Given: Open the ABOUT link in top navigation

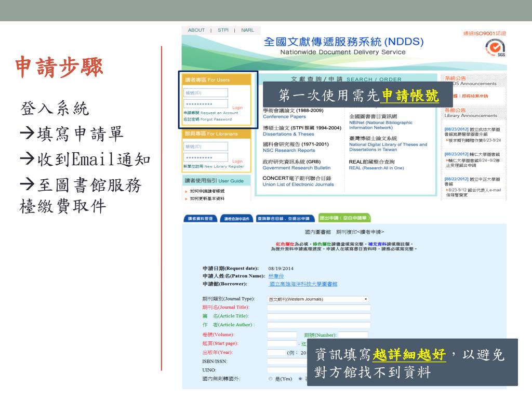Looking at the screenshot, I should click(196, 30).
